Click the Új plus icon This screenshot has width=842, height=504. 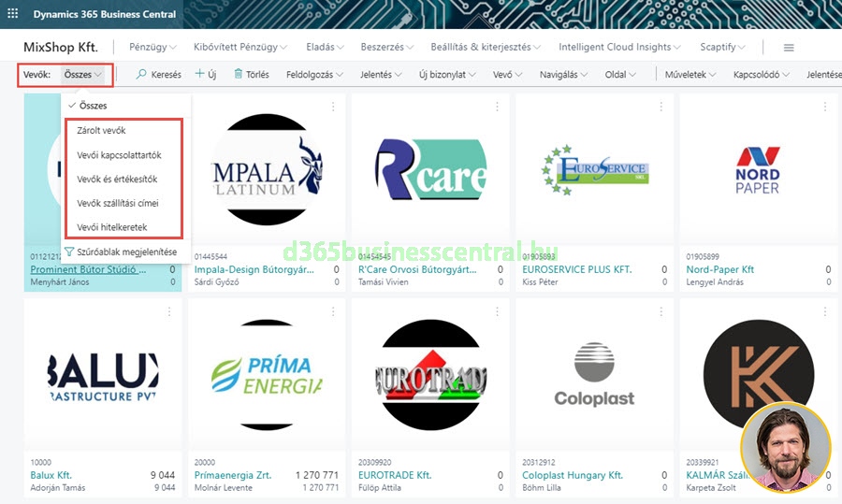pyautogui.click(x=199, y=74)
